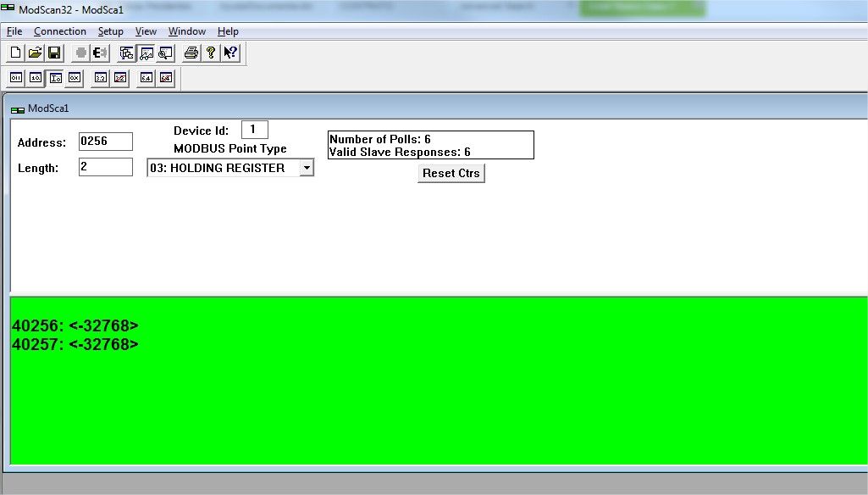Click the show traffic magnifier icon

point(165,53)
